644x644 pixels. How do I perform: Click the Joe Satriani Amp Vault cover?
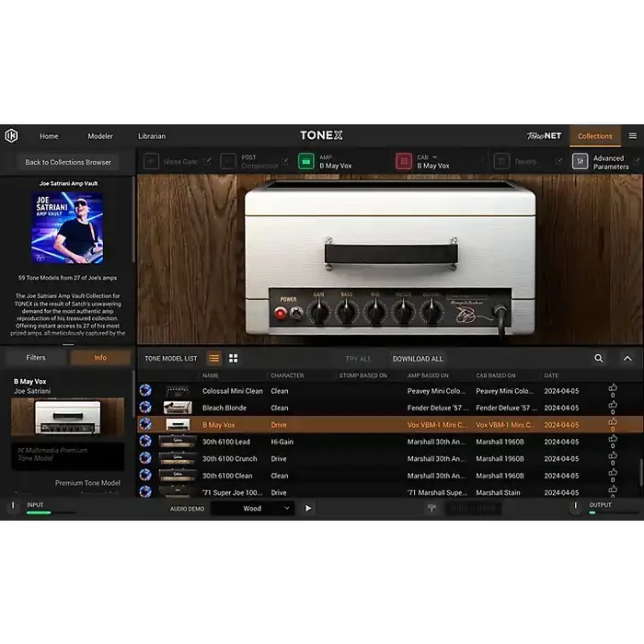(68, 227)
